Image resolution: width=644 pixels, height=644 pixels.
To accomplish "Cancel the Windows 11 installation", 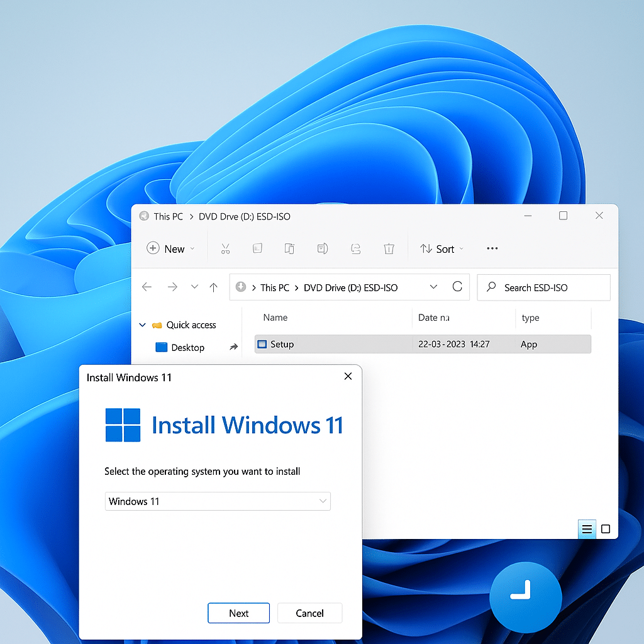I will coord(309,613).
